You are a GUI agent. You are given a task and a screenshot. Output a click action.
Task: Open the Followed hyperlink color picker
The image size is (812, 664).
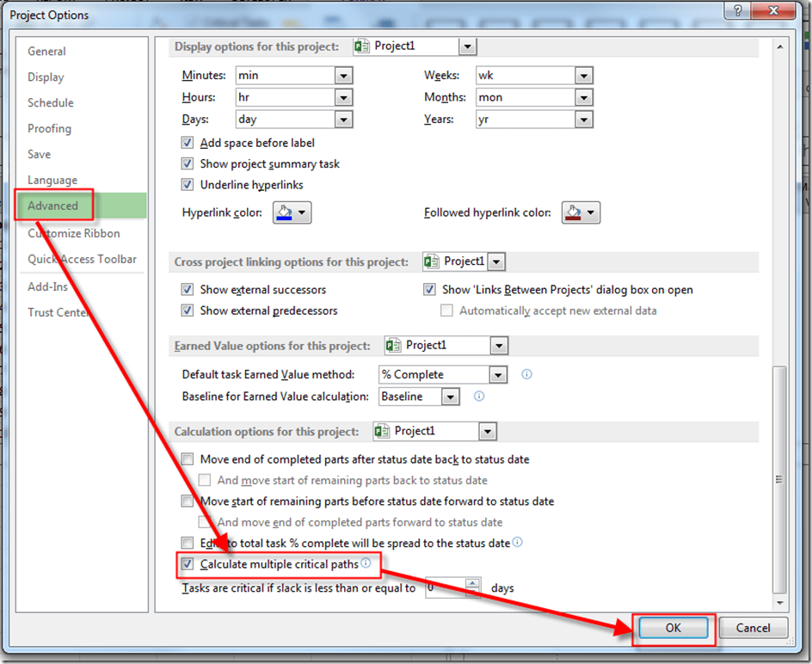click(x=581, y=212)
